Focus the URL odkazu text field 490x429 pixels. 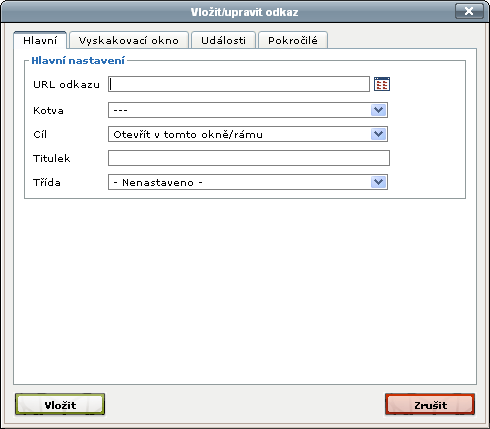[239, 84]
